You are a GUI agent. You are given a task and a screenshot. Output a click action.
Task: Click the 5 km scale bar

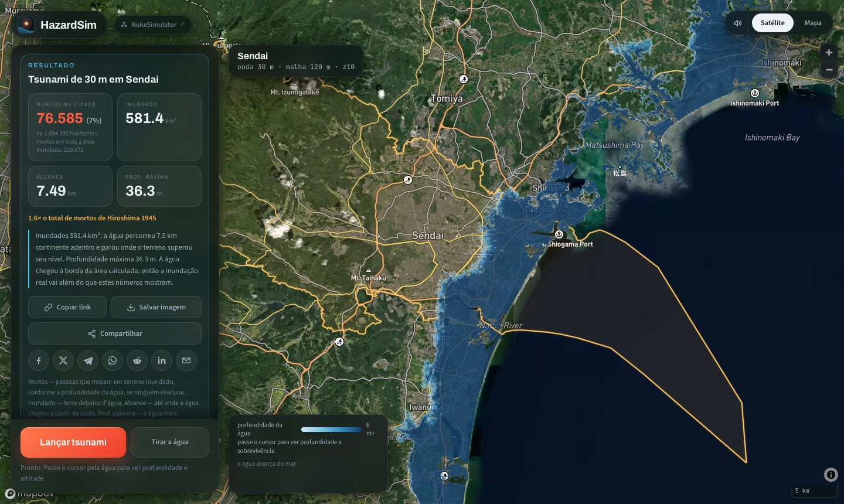[814, 491]
